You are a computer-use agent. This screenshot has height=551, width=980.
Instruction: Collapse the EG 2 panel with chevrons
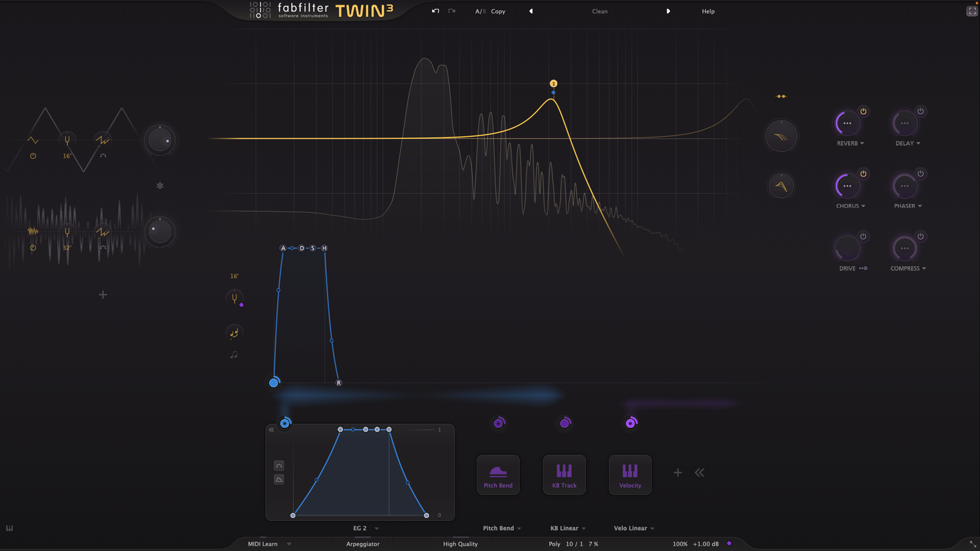[x=272, y=430]
